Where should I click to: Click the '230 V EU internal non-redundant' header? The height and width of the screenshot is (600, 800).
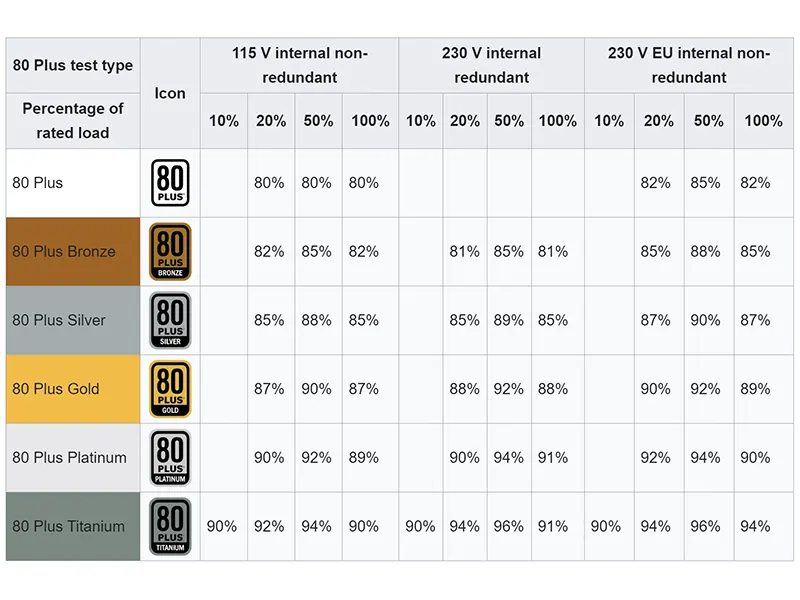click(688, 65)
